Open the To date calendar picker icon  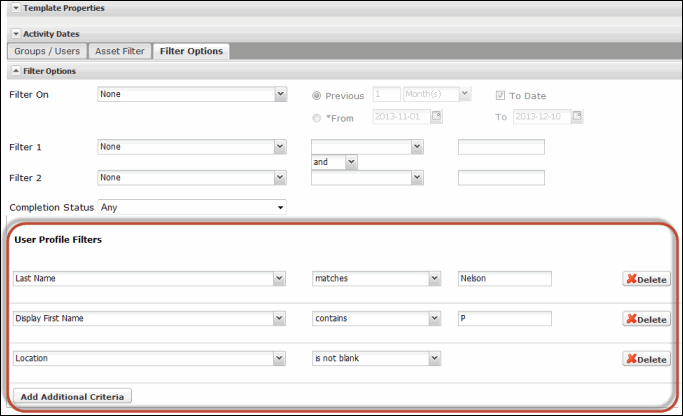[x=577, y=116]
